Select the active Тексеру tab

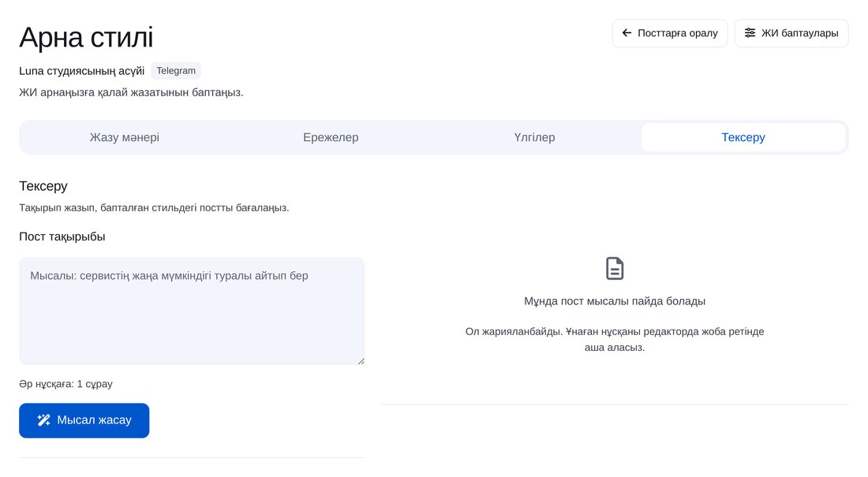(x=743, y=137)
